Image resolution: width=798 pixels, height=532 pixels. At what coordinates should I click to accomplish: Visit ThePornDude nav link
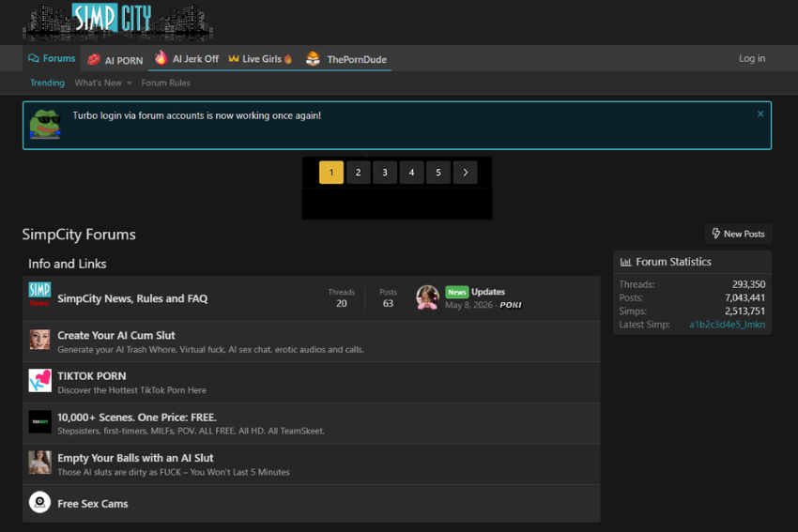[346, 59]
